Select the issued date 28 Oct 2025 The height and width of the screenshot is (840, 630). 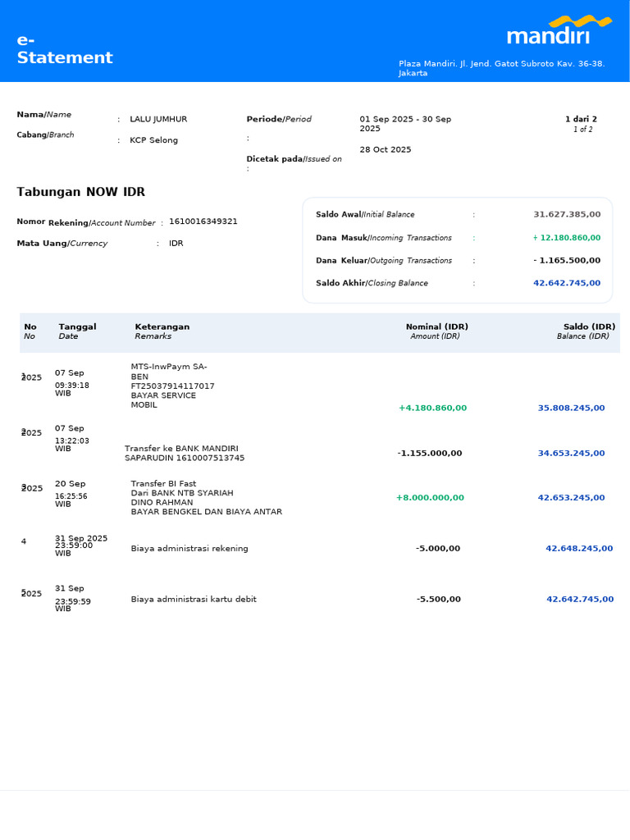click(386, 149)
